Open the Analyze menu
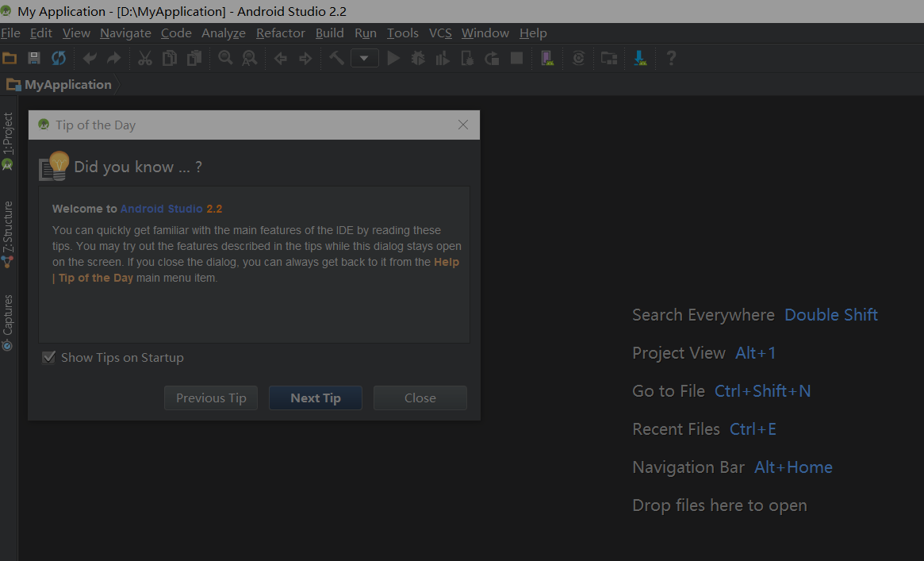The height and width of the screenshot is (561, 924). (224, 33)
